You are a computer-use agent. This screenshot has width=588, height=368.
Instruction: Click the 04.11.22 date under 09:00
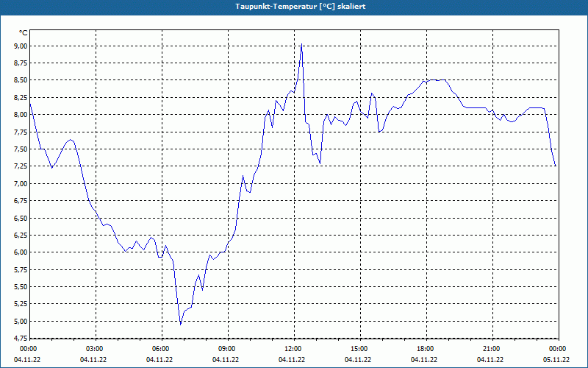(226, 359)
